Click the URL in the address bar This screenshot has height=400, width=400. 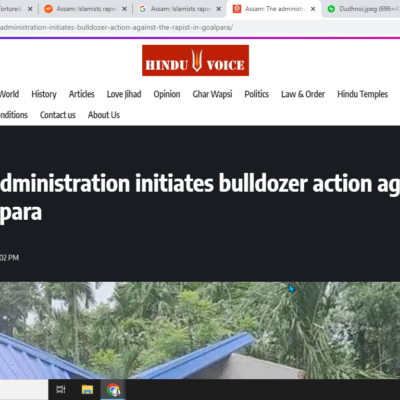(117, 27)
